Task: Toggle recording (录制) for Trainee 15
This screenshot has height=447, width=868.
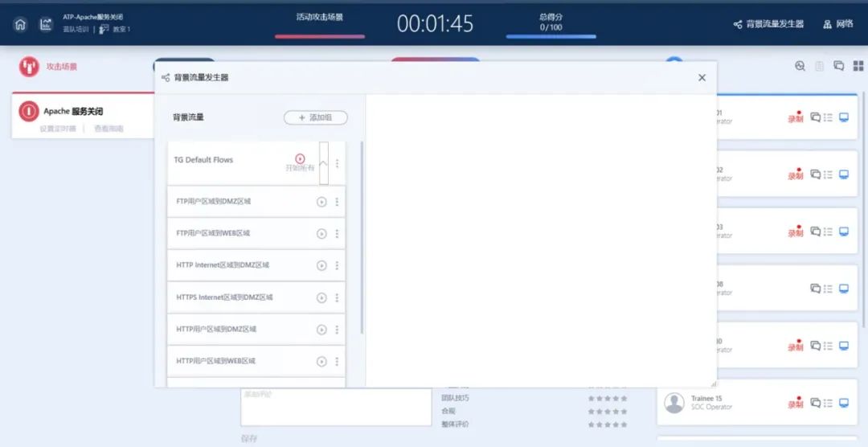Action: point(795,403)
